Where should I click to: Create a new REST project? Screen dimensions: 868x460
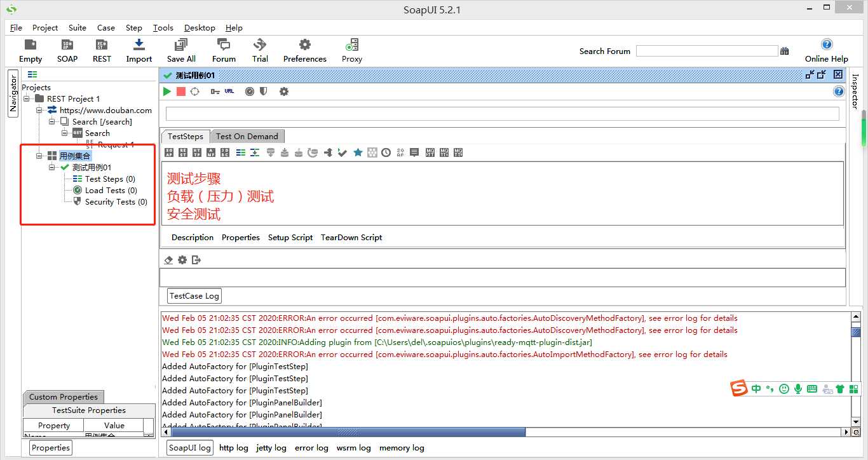tap(102, 51)
